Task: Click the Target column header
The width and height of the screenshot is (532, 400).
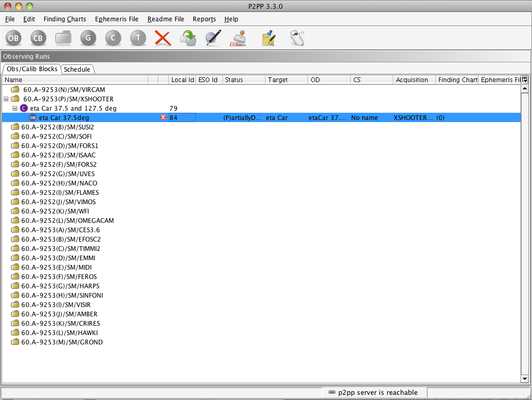Action: point(286,79)
